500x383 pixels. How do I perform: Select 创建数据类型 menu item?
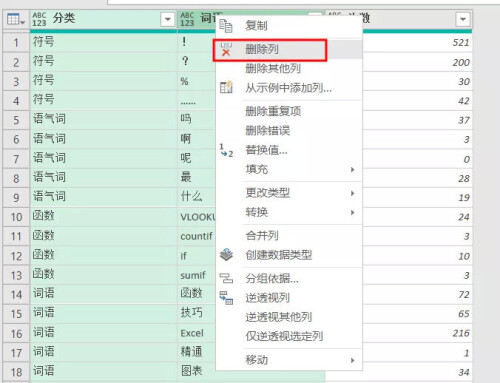[278, 255]
